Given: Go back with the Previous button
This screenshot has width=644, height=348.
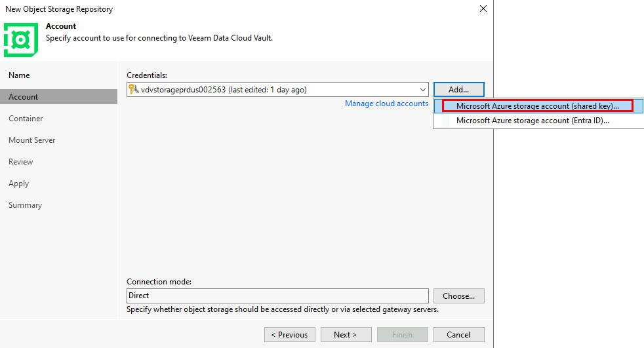Looking at the screenshot, I should pos(290,334).
